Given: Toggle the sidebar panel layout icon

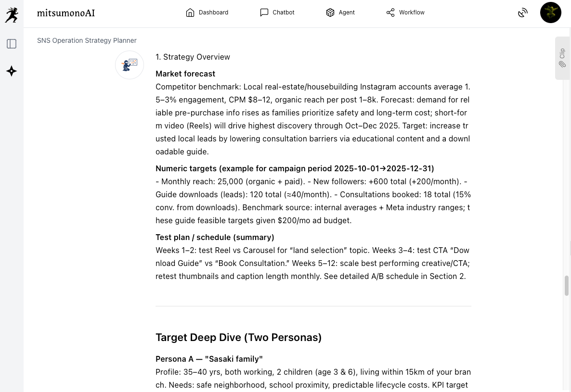Looking at the screenshot, I should [x=12, y=44].
